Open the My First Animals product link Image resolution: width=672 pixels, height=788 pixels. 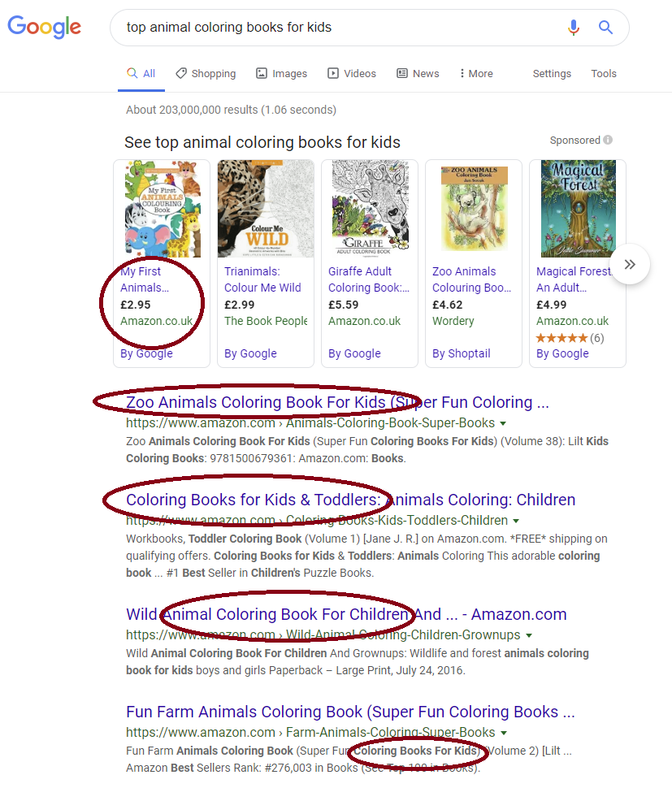[x=145, y=279]
